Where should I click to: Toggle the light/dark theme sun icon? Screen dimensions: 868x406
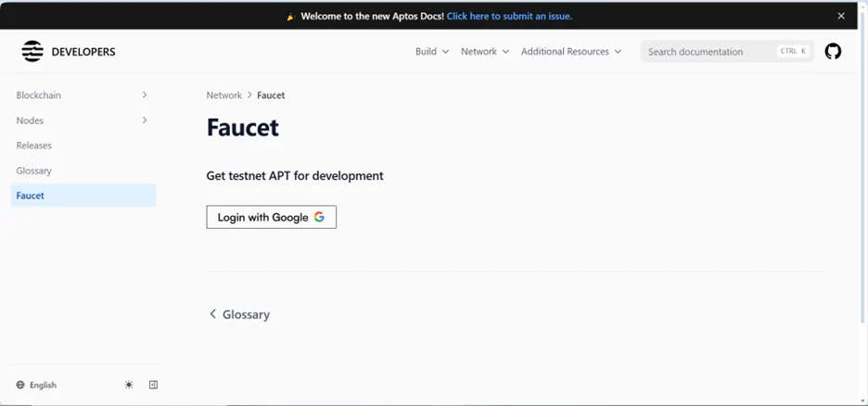pyautogui.click(x=129, y=385)
